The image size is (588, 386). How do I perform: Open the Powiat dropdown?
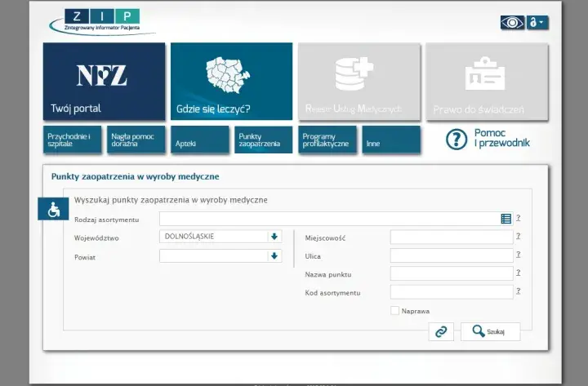coord(220,256)
